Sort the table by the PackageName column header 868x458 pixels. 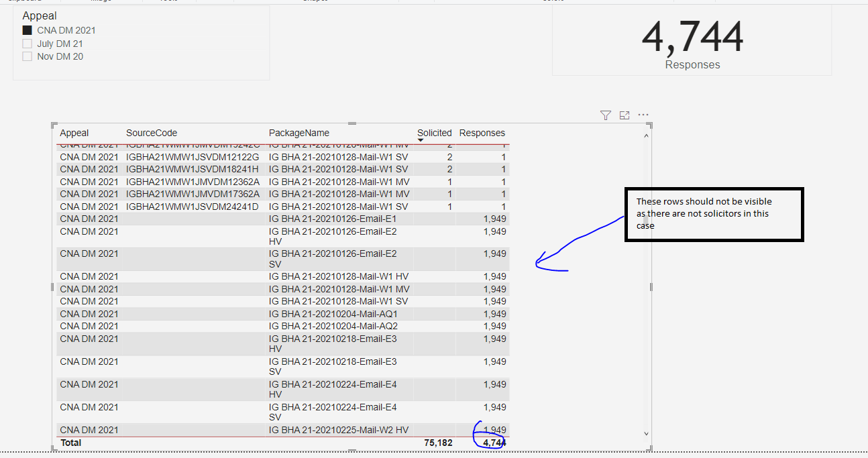(299, 133)
